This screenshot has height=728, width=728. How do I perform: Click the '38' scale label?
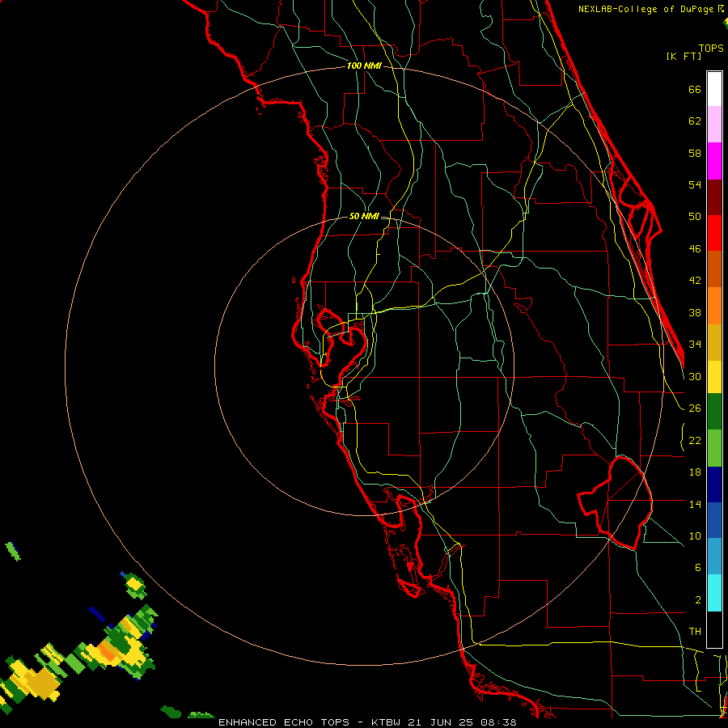(x=695, y=312)
